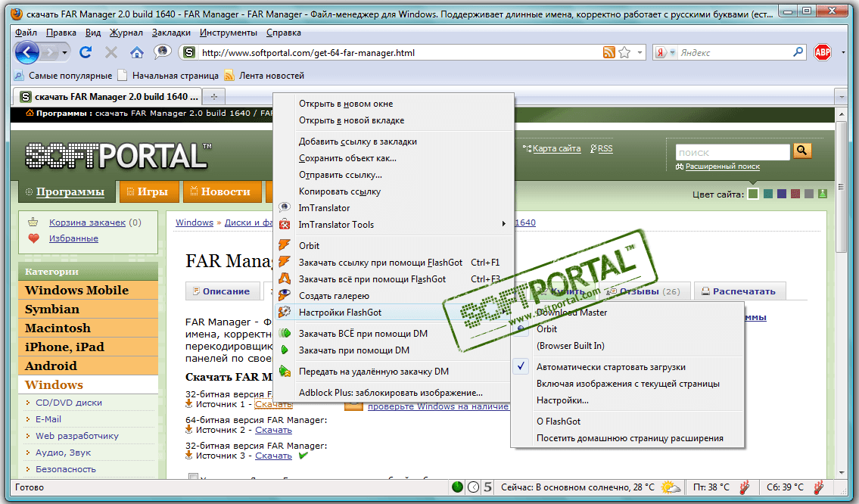Open new tab with plus button
Screen dimensions: 859x504
(x=213, y=97)
